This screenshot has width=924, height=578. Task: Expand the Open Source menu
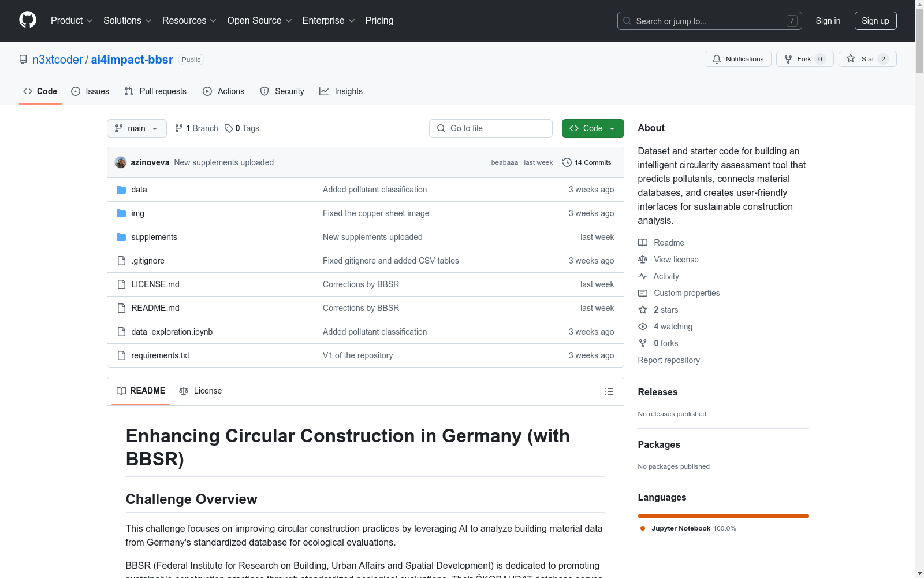[x=260, y=21]
